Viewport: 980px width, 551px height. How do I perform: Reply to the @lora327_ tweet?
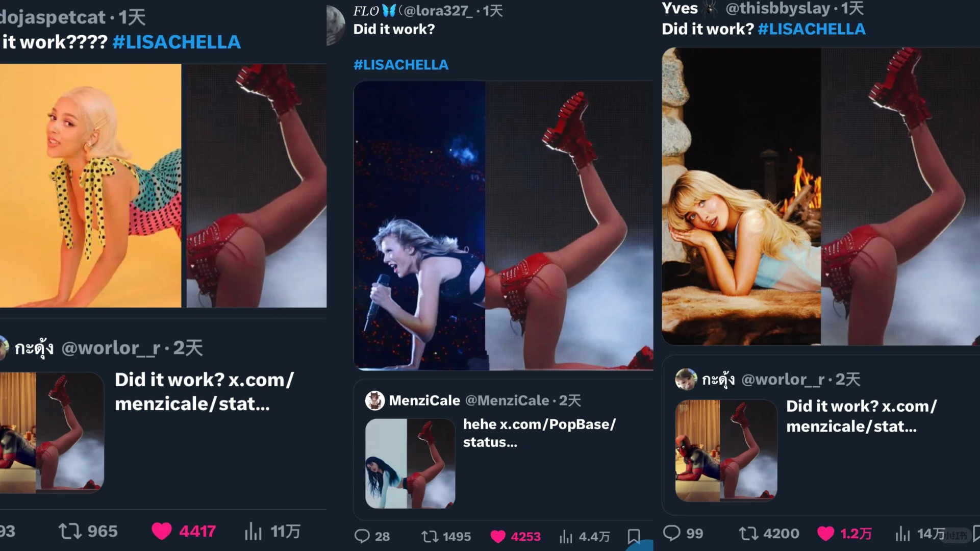click(x=362, y=536)
